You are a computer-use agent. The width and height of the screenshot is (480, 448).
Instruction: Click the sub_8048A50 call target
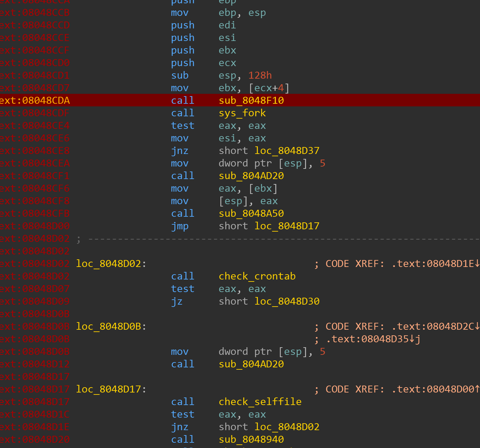point(251,213)
